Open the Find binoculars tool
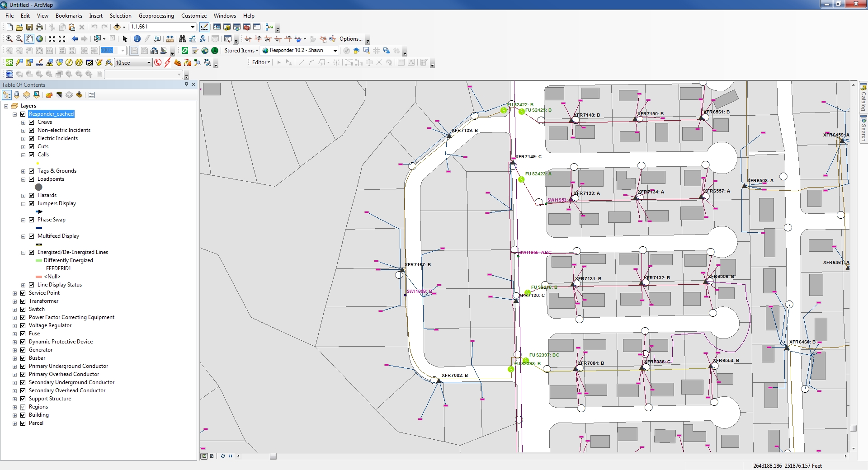The height and width of the screenshot is (470, 868). pos(182,39)
